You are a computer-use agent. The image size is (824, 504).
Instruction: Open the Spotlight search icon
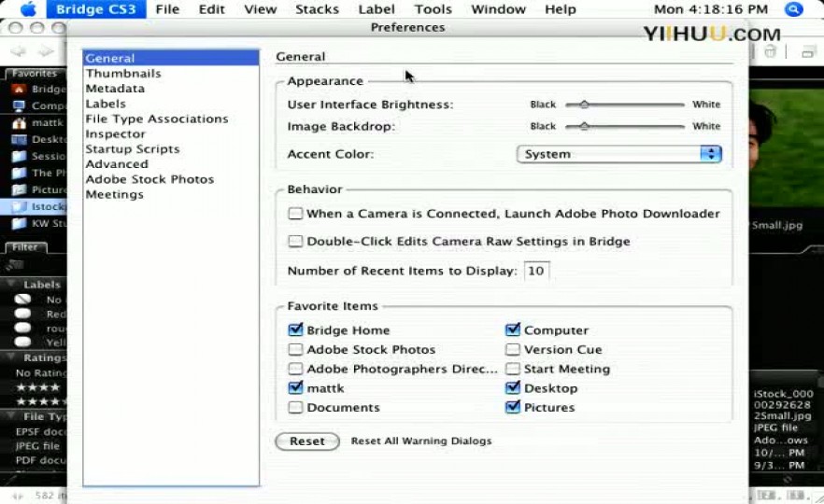(x=793, y=9)
